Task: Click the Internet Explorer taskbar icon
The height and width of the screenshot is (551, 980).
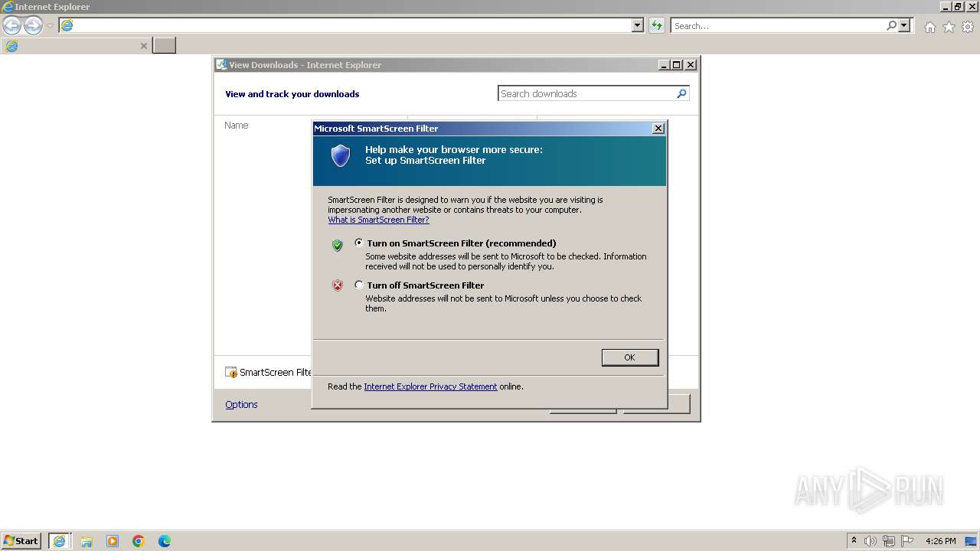Action: pos(59,541)
